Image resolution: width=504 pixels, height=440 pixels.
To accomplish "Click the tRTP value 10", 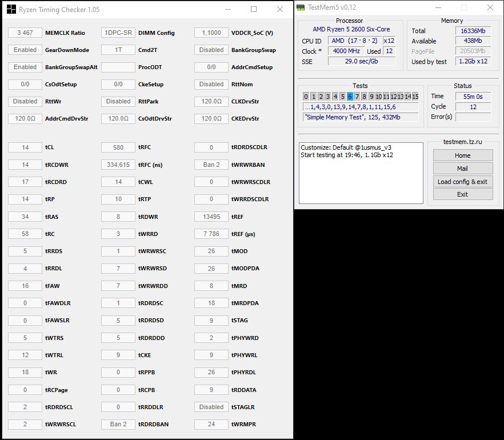I will (x=118, y=199).
